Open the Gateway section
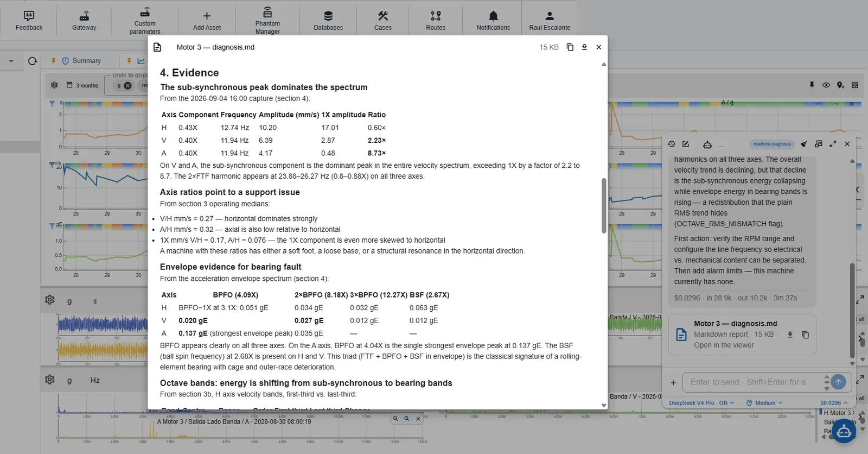Image resolution: width=868 pixels, height=454 pixels. pos(84,21)
